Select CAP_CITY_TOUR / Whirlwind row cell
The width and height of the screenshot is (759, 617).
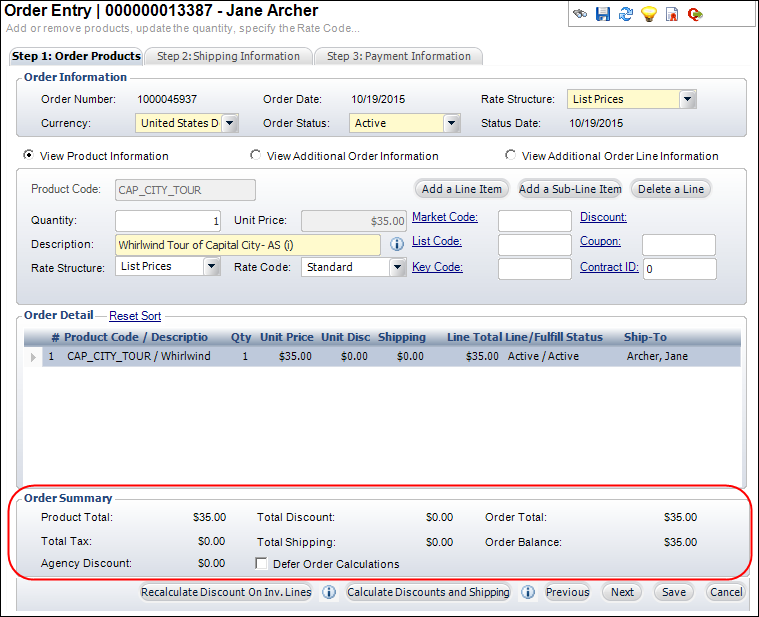click(x=139, y=356)
